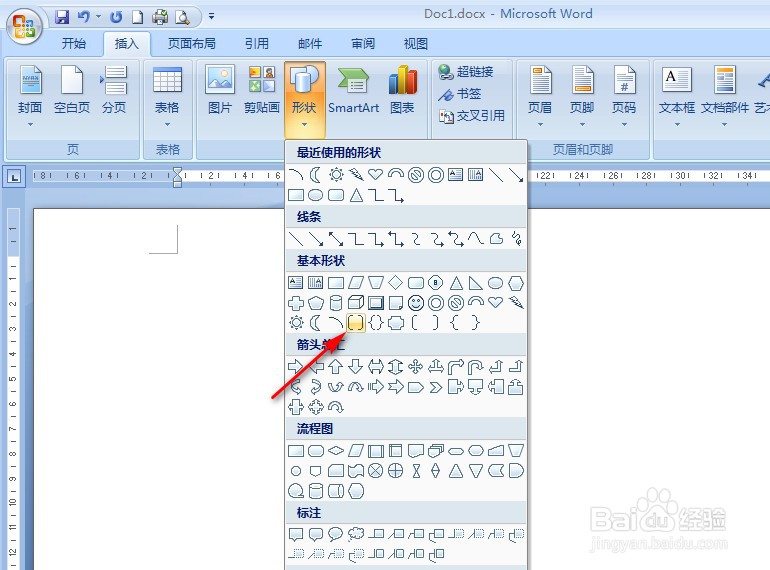The width and height of the screenshot is (770, 570).
Task: Open the 剪贴画 clip art pane
Action: [262, 90]
